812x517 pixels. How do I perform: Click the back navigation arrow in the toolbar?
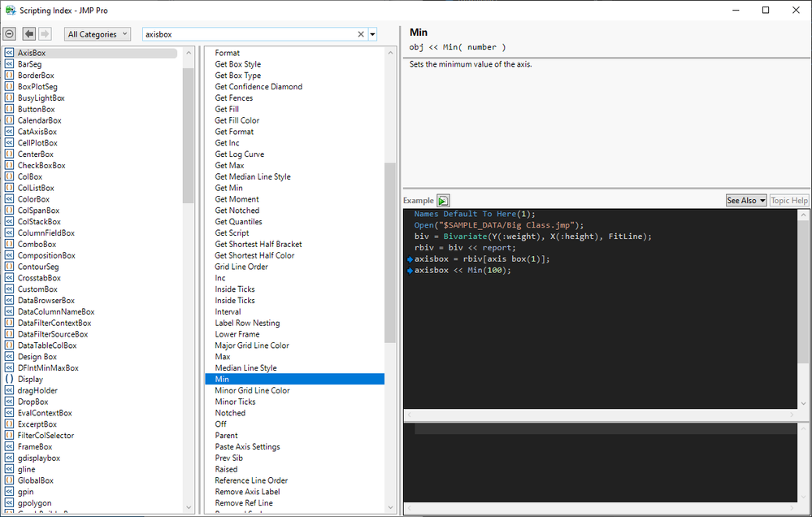click(x=29, y=34)
